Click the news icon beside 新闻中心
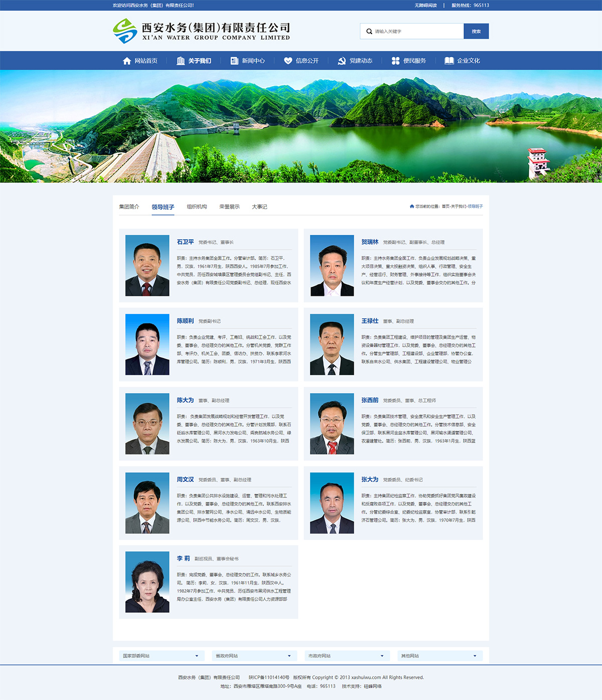Screen dimensions: 602x700 pos(234,61)
